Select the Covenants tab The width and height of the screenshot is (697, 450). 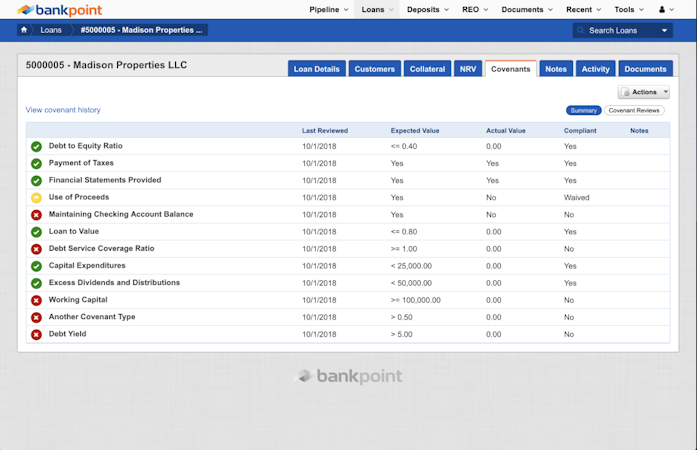511,69
